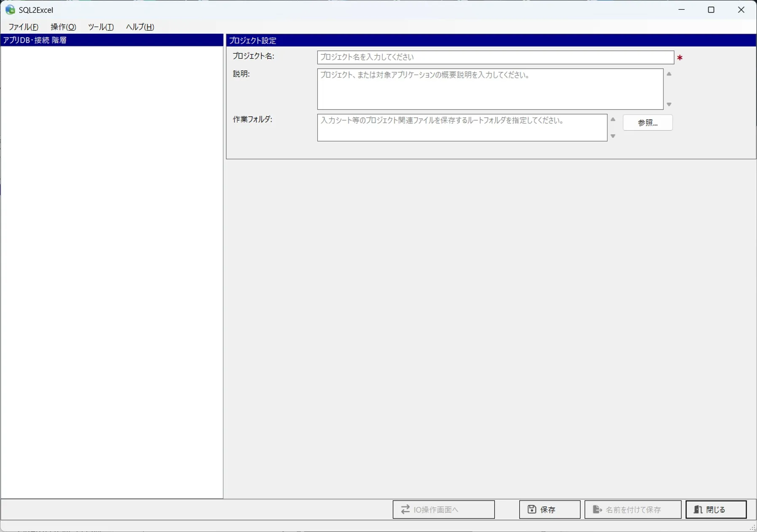This screenshot has height=532, width=757.
Task: Click the 作業フォルダ: label
Action: coord(252,120)
